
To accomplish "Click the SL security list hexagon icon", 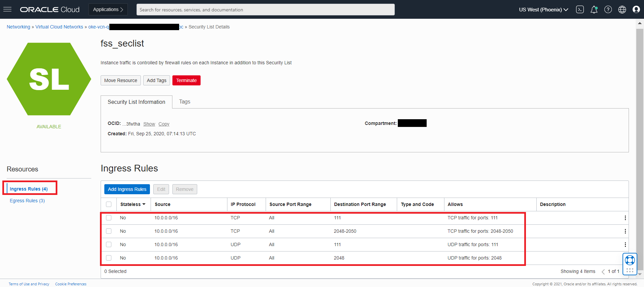I will (x=49, y=79).
